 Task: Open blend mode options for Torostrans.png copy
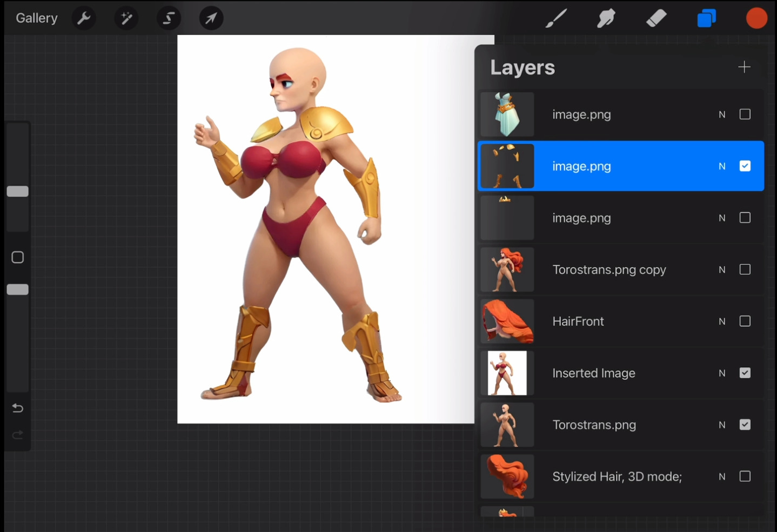point(722,269)
